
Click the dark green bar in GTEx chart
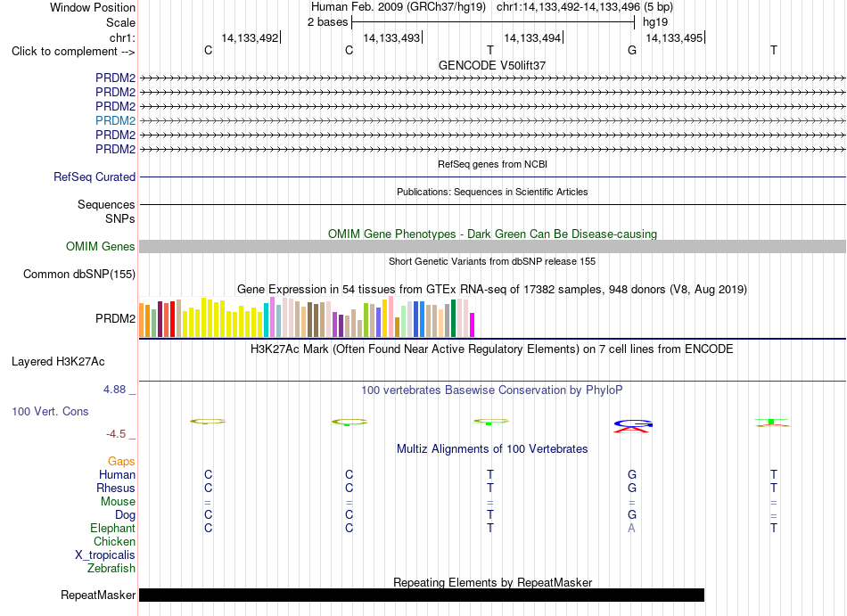point(453,318)
